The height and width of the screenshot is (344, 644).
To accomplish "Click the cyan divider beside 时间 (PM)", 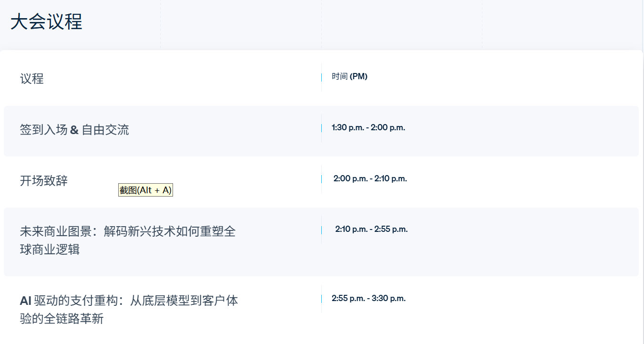I will coord(321,77).
